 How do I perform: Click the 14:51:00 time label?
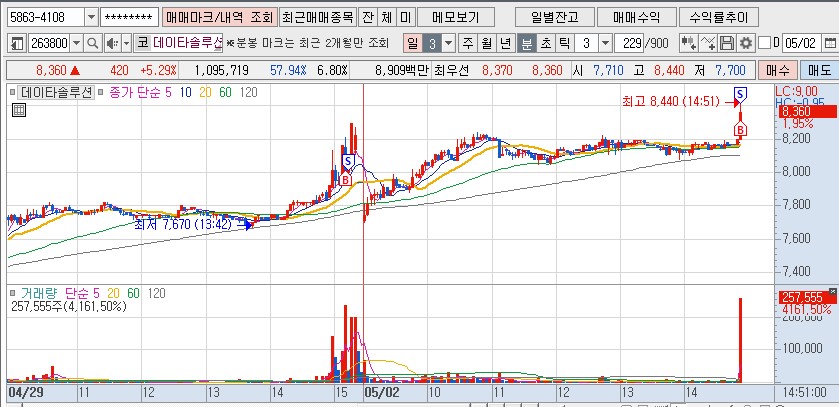(x=804, y=393)
